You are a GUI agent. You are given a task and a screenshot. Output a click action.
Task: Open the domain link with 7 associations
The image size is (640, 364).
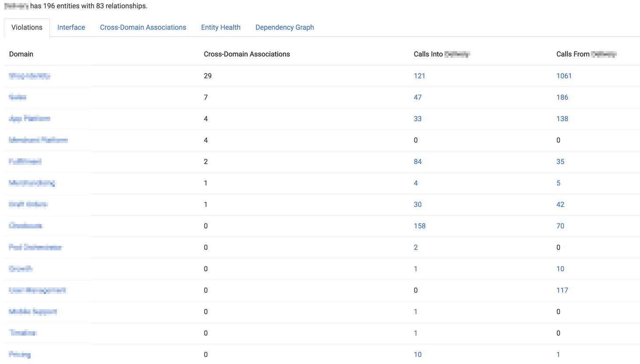[x=17, y=97]
